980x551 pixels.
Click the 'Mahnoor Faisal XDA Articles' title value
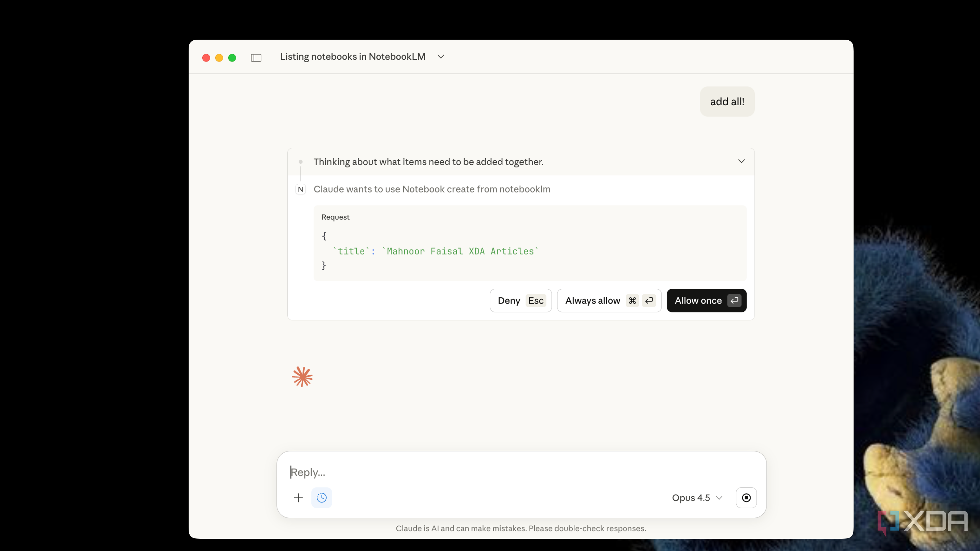[x=460, y=251]
